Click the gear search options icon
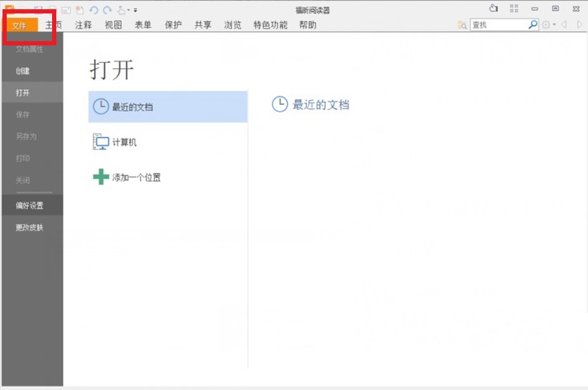This screenshot has width=588, height=390. click(x=546, y=24)
